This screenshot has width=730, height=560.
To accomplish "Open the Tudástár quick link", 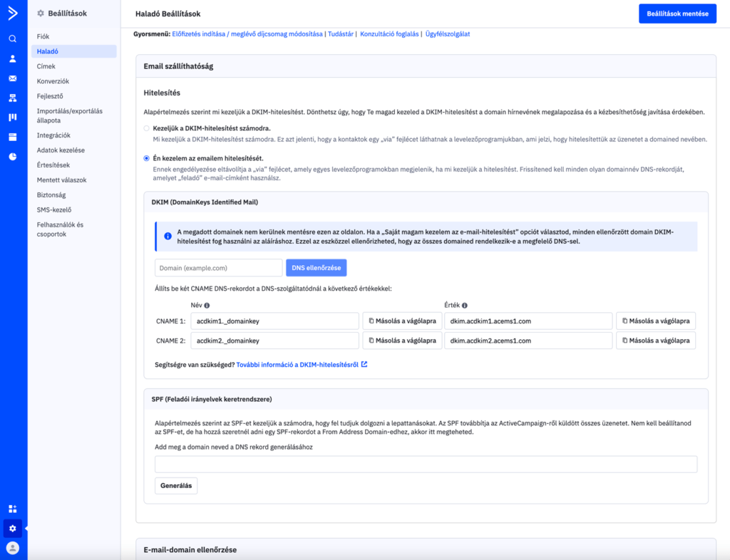I will coord(341,34).
